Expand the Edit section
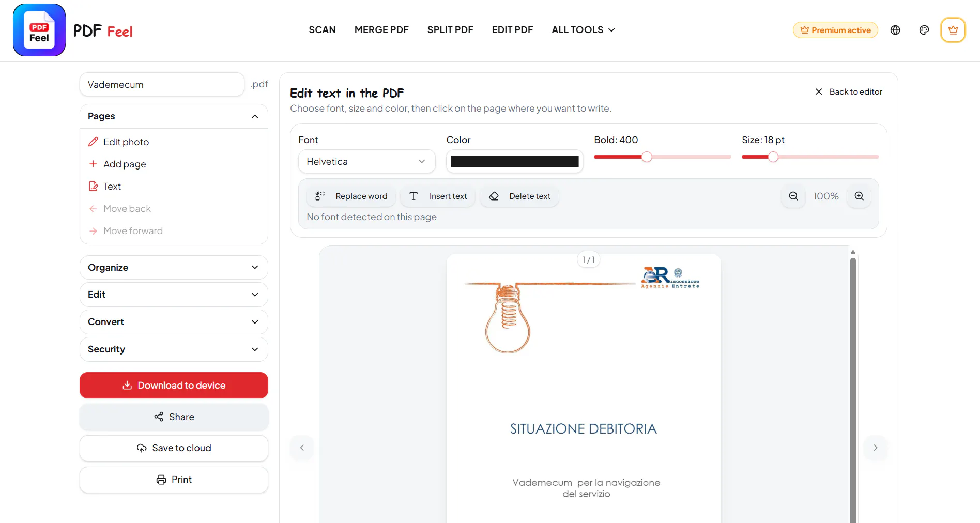980x523 pixels. pos(174,295)
